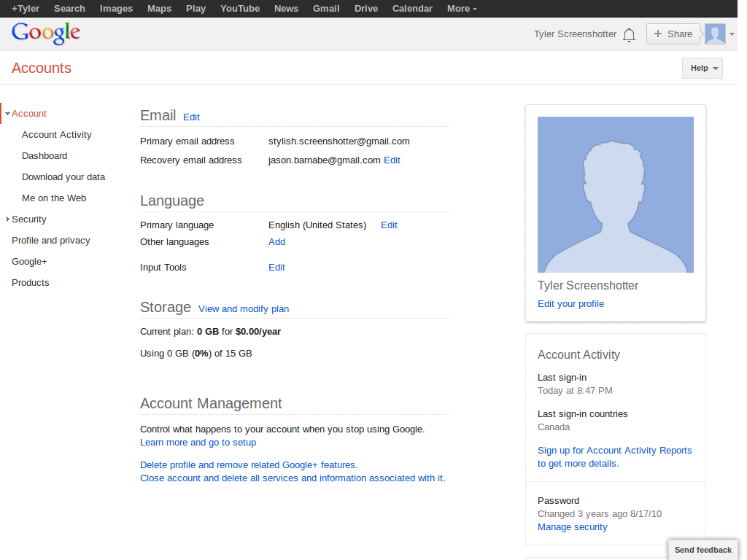Click the Today at 8:47 PM text

point(575,391)
